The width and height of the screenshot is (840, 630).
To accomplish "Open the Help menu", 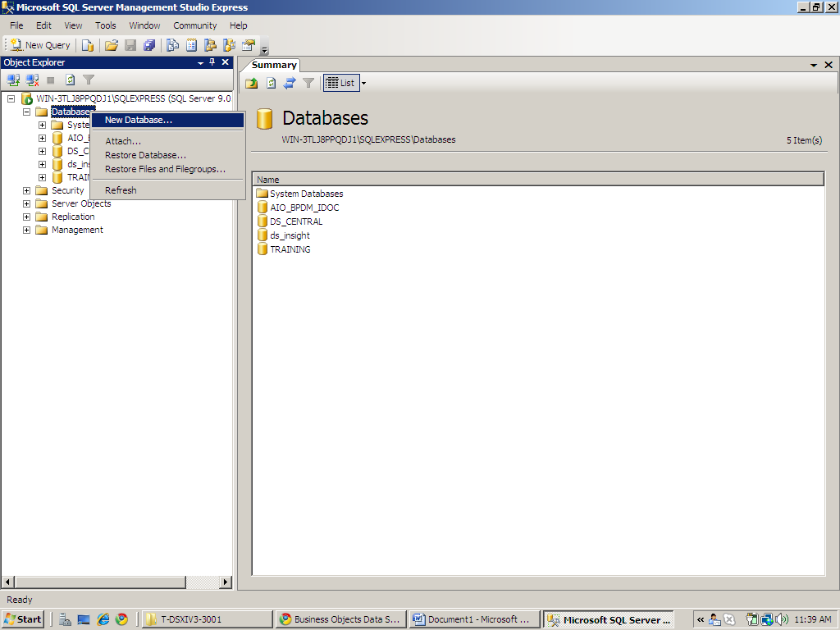I will (x=239, y=25).
